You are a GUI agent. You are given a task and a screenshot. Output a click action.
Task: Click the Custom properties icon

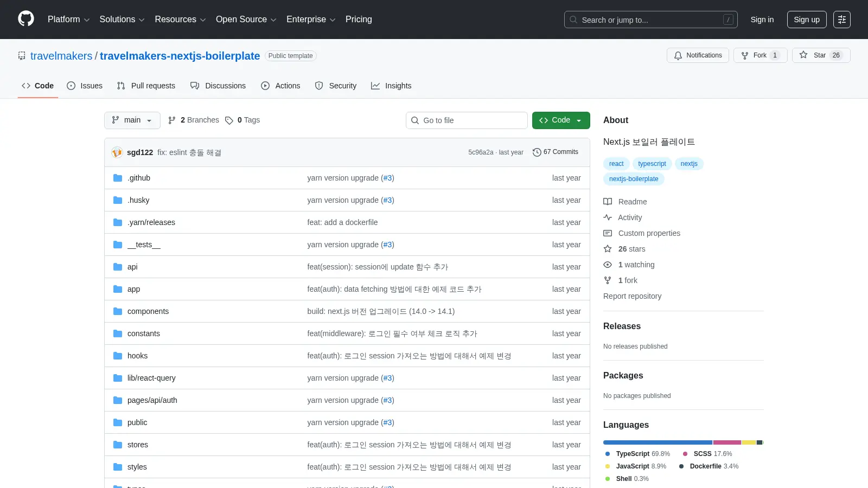click(x=608, y=233)
